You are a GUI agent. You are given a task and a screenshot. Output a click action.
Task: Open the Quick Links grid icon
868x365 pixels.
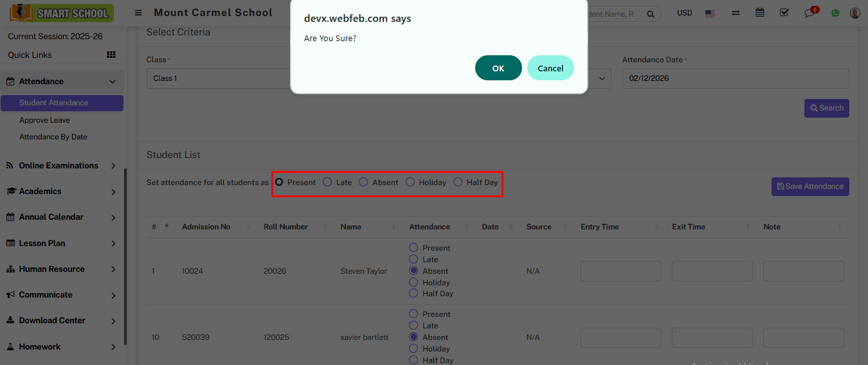[x=111, y=55]
